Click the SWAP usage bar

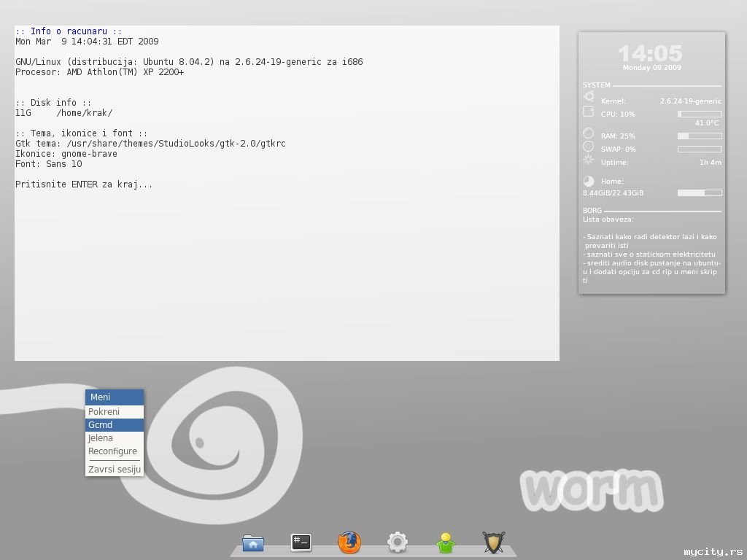point(700,149)
